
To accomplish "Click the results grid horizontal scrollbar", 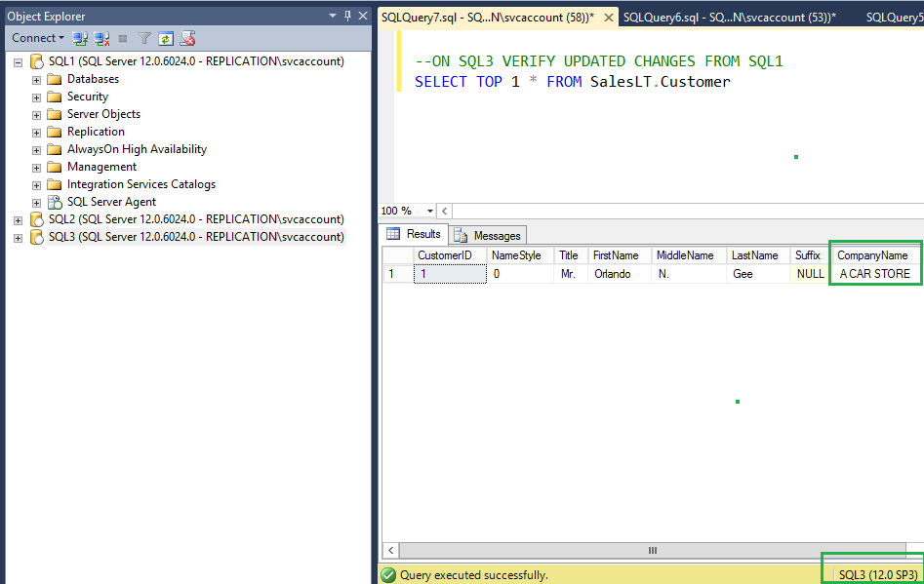I will [x=652, y=551].
